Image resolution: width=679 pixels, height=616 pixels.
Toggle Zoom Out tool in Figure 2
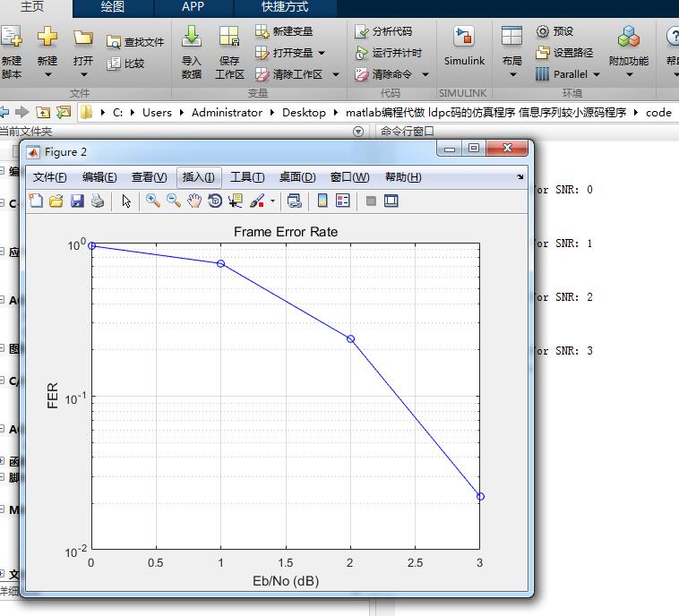174,201
